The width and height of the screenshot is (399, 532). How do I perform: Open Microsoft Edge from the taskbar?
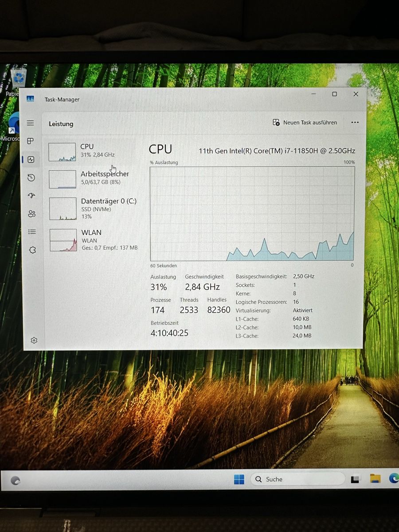(394, 478)
